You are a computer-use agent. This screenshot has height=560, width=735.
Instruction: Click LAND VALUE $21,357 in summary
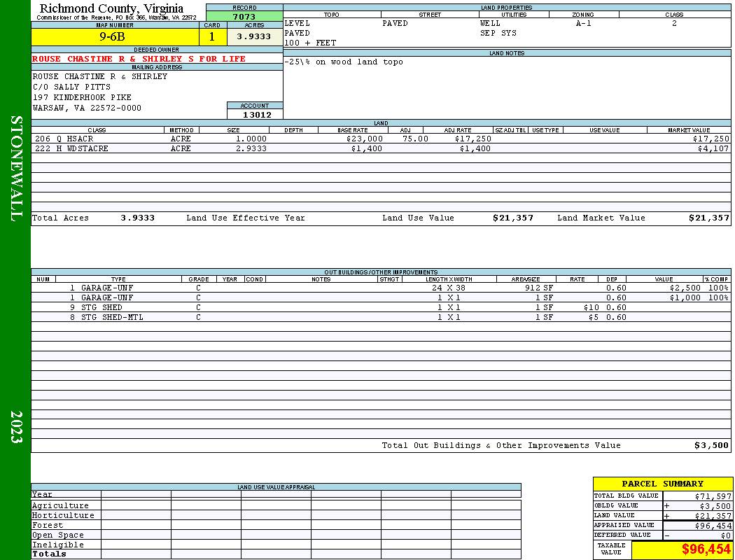pyautogui.click(x=713, y=516)
